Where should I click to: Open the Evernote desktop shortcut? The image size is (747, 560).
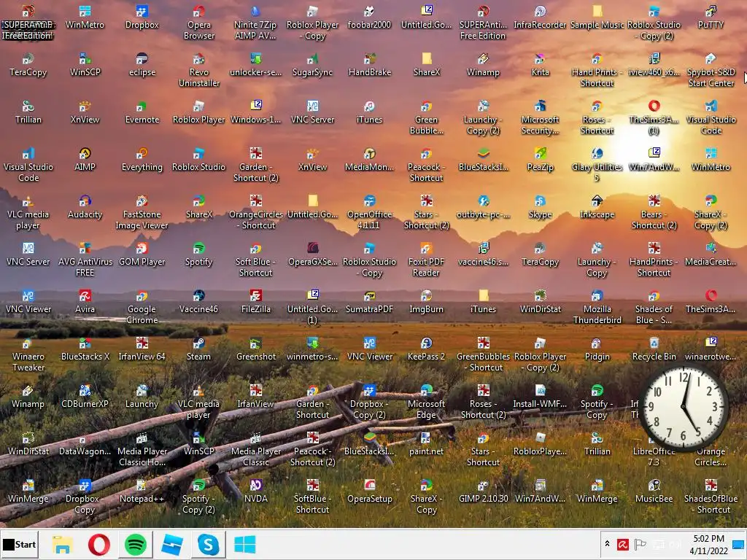pos(142,112)
